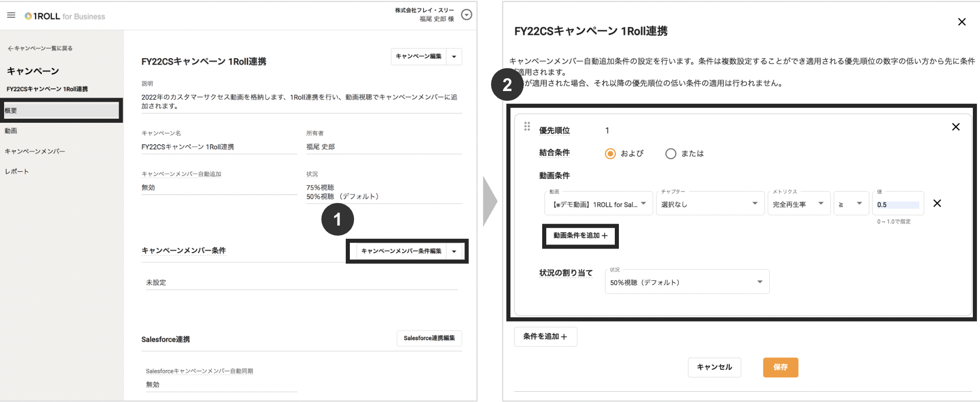Image resolution: width=980 pixels, height=402 pixels.
Task: Click the 50%視聴 (デフォルト) status text in overview
Action: coord(343,196)
